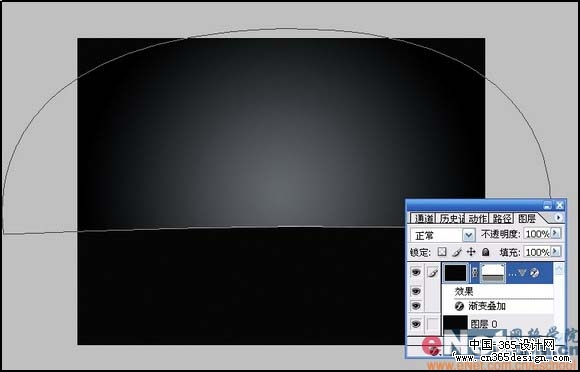
Task: Open the fill slider arrow
Action: pyautogui.click(x=556, y=251)
